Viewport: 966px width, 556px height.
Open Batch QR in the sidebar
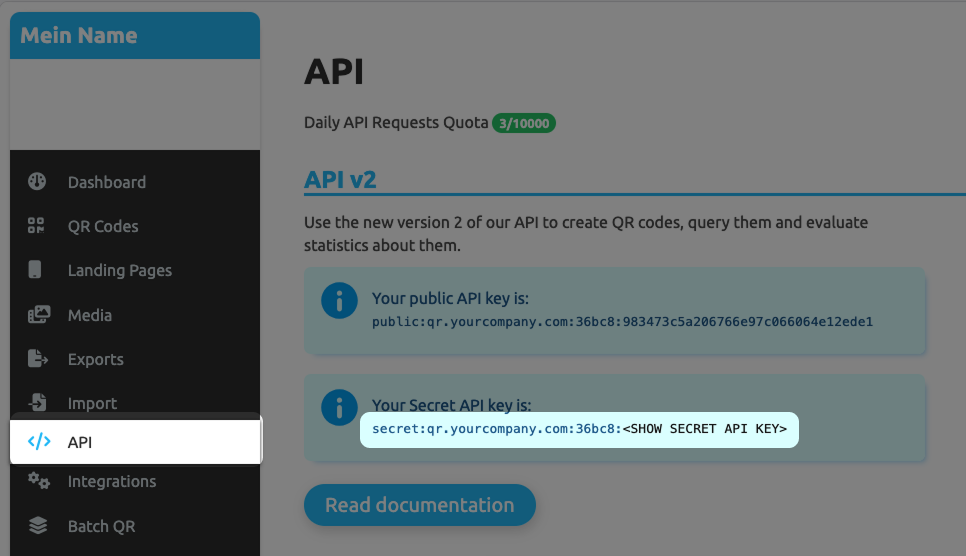click(x=135, y=526)
